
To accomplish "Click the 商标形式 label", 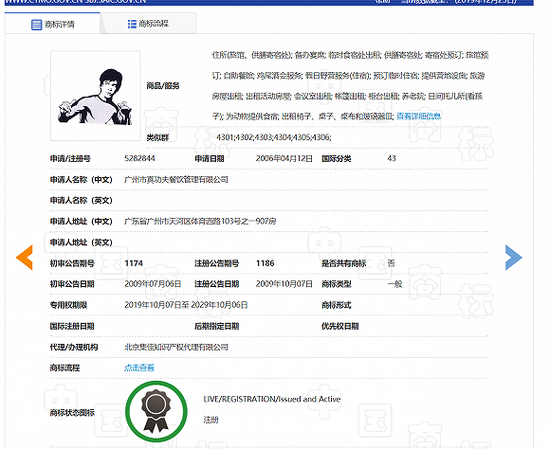I will click(336, 305).
